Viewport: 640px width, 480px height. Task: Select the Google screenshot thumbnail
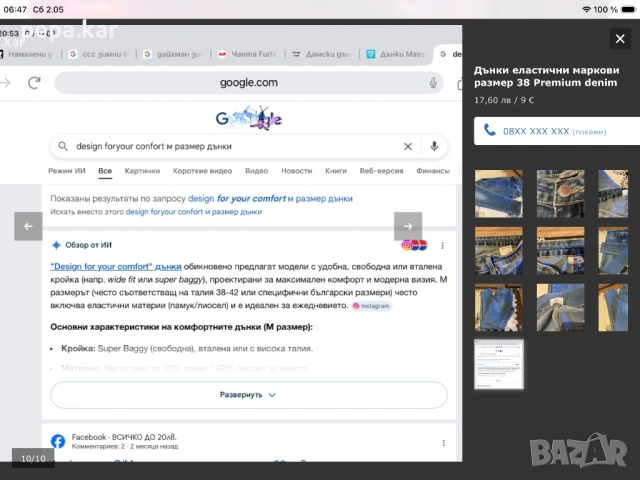click(499, 364)
